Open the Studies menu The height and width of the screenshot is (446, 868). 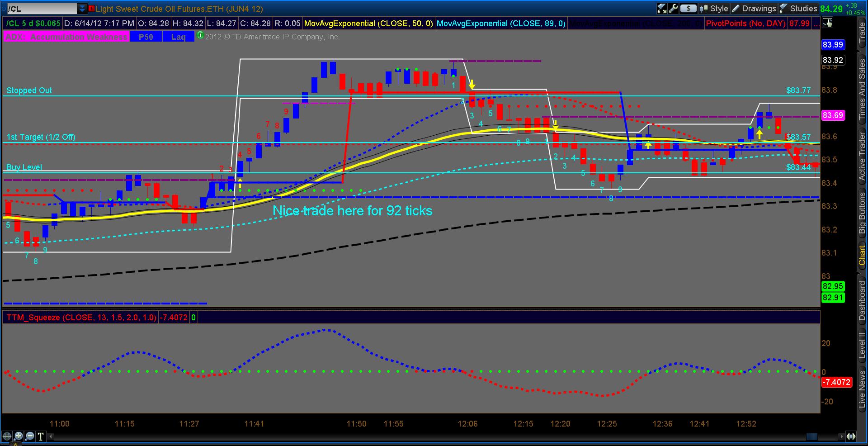tap(798, 8)
